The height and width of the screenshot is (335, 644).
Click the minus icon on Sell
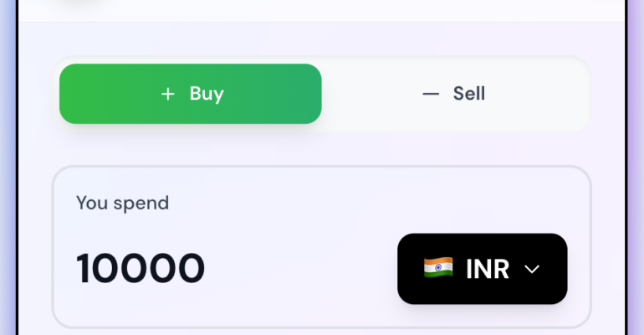click(431, 94)
